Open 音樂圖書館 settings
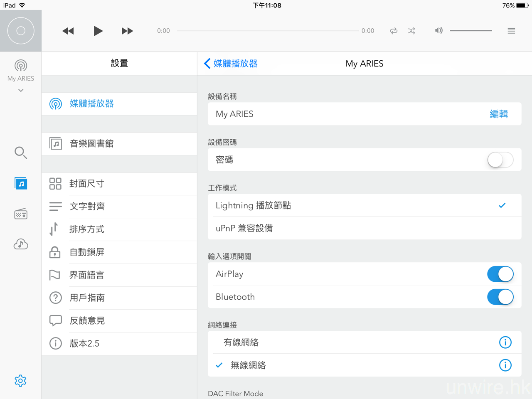532x399 pixels. tap(119, 144)
